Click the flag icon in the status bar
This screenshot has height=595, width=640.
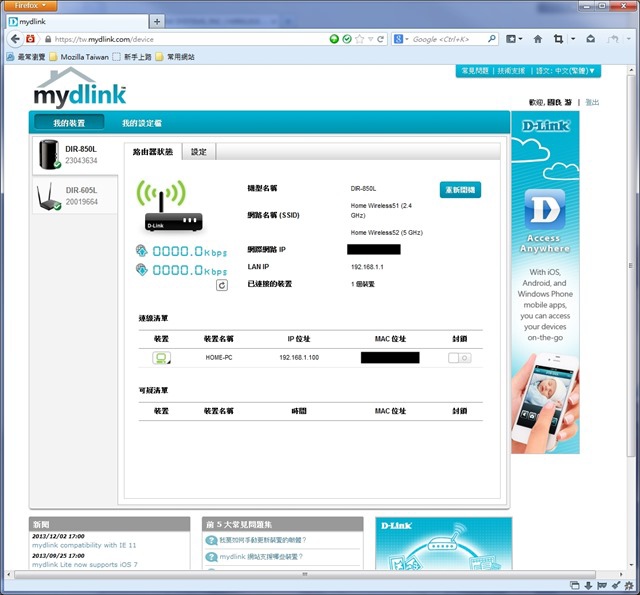click(x=602, y=586)
